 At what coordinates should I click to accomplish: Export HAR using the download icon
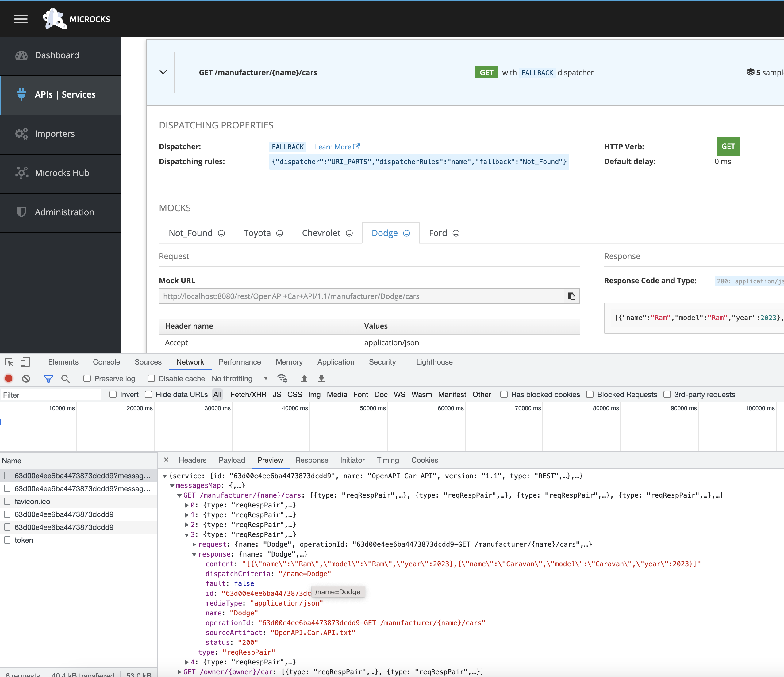[321, 378]
